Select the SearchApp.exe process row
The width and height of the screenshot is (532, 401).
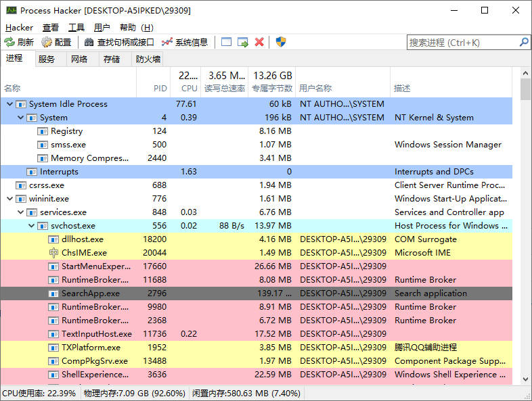tap(91, 293)
